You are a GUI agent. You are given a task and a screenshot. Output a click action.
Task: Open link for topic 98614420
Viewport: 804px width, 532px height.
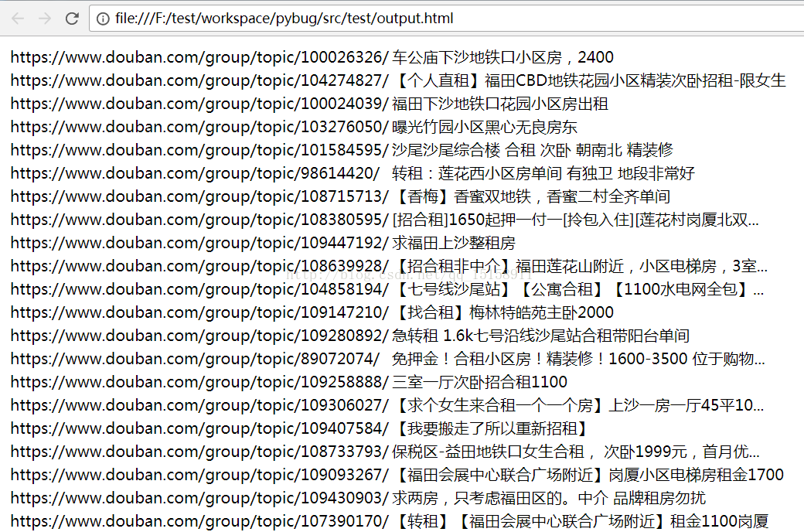(x=195, y=173)
